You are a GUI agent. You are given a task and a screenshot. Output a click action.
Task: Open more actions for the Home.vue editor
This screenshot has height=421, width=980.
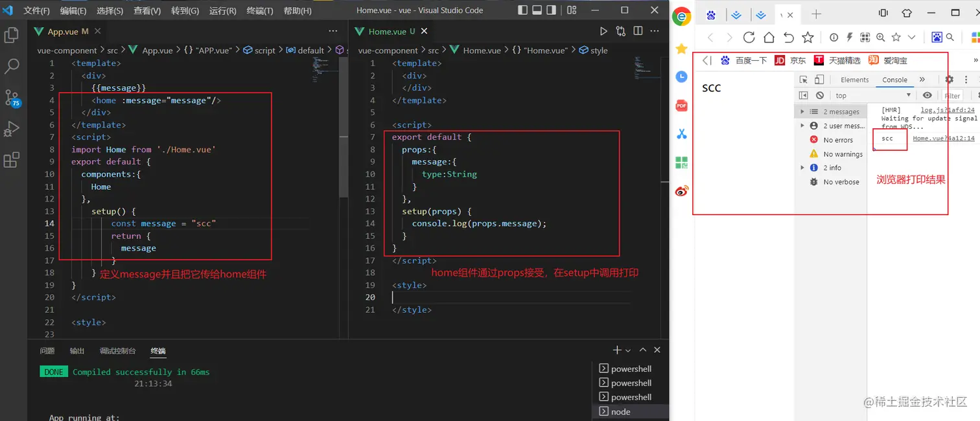tap(655, 31)
